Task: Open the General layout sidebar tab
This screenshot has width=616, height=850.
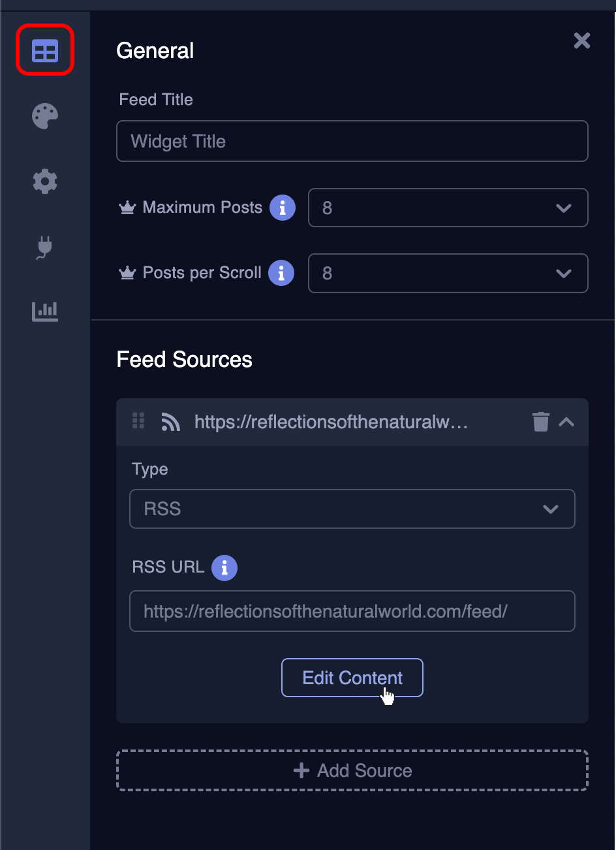Action: pos(45,50)
